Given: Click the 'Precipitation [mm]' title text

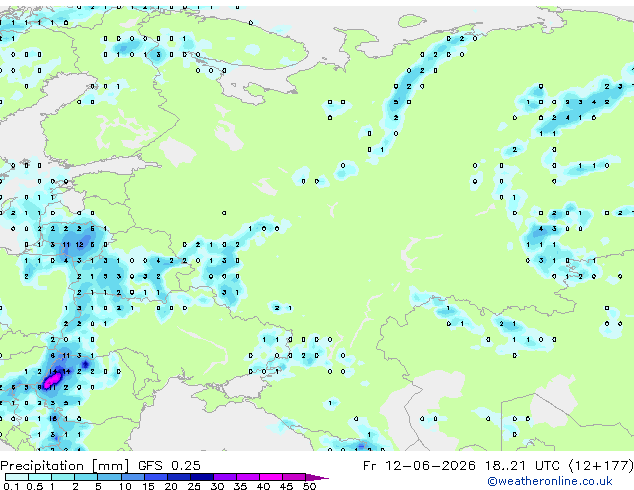Looking at the screenshot, I should point(65,466).
